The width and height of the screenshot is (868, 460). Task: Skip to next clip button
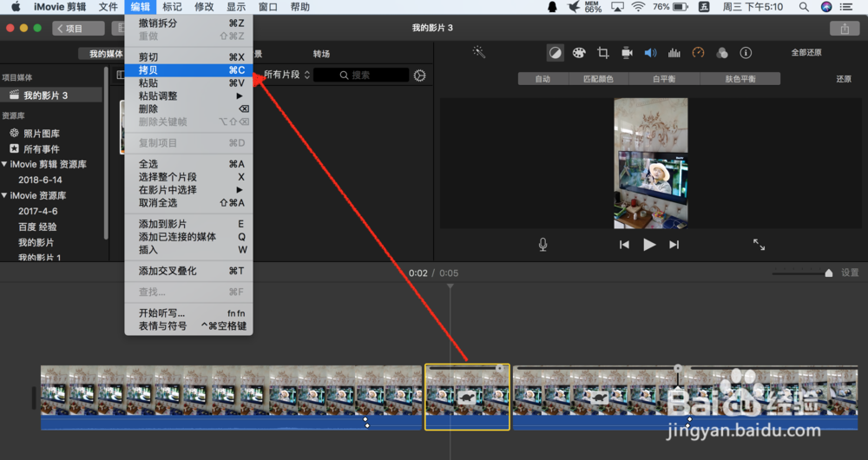[674, 245]
